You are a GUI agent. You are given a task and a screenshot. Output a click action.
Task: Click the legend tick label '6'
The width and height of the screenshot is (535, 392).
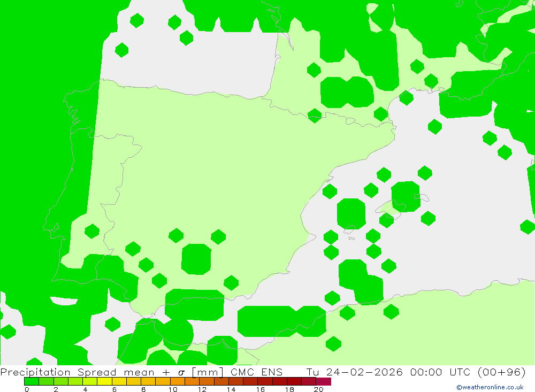(x=114, y=389)
